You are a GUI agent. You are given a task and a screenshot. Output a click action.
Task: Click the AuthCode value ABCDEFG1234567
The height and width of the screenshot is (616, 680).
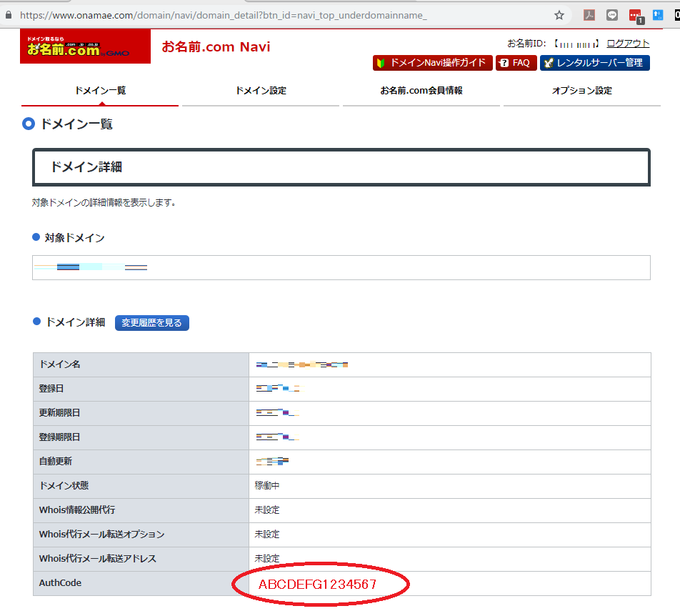317,585
